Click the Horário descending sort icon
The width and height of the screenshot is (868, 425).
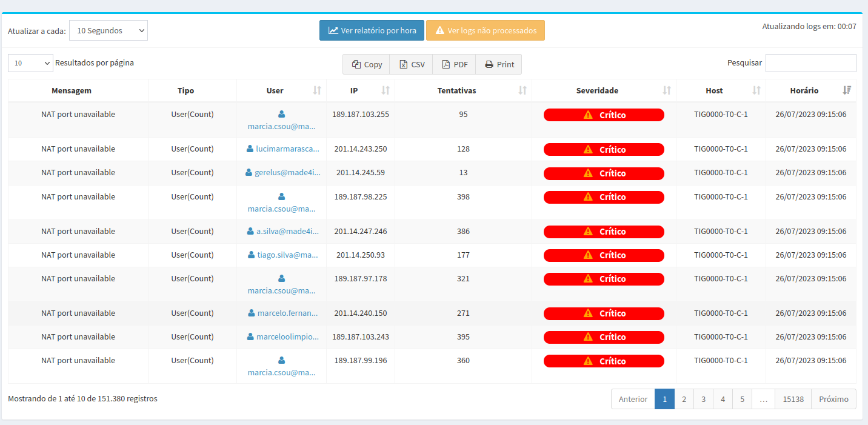click(x=847, y=90)
